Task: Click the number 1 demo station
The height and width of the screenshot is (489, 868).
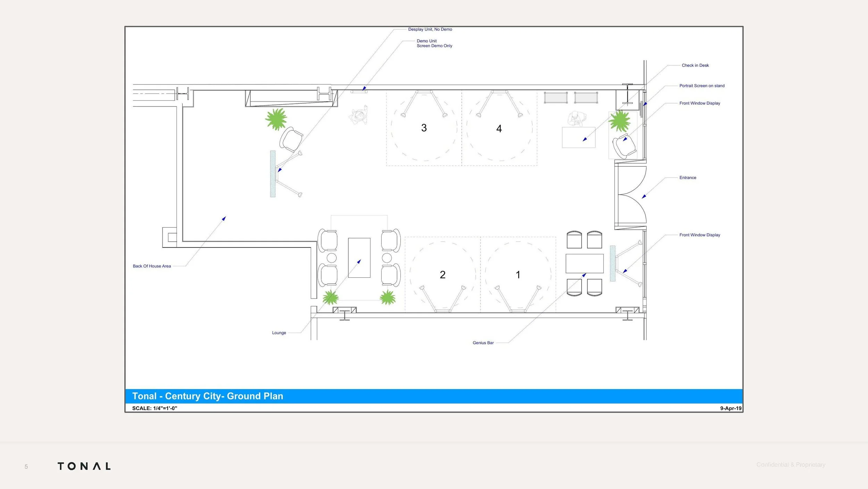Action: click(518, 275)
